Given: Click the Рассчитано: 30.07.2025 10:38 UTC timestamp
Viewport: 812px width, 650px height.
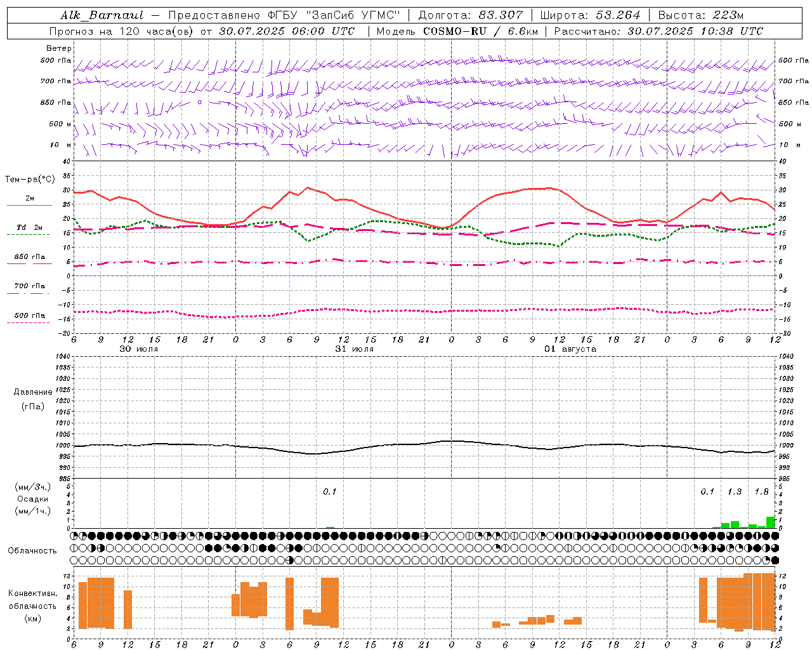Looking at the screenshot, I should tap(658, 31).
